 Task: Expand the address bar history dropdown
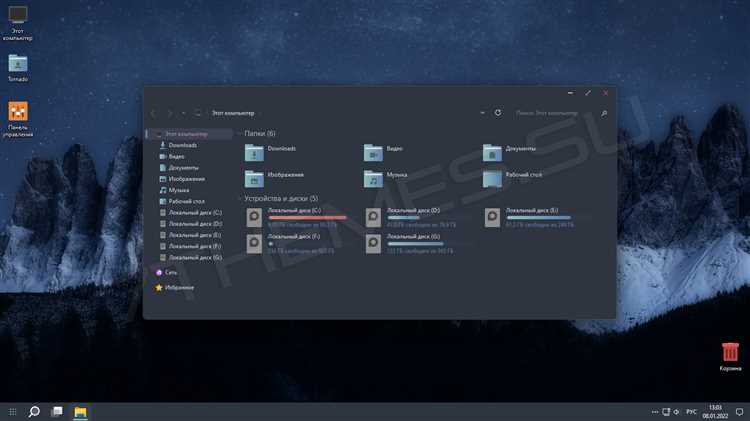pyautogui.click(x=482, y=113)
